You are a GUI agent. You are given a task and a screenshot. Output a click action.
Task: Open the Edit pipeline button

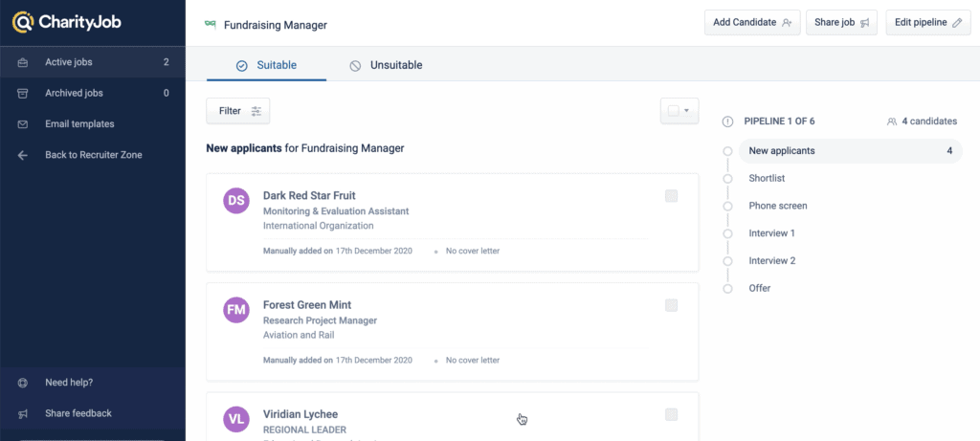927,22
